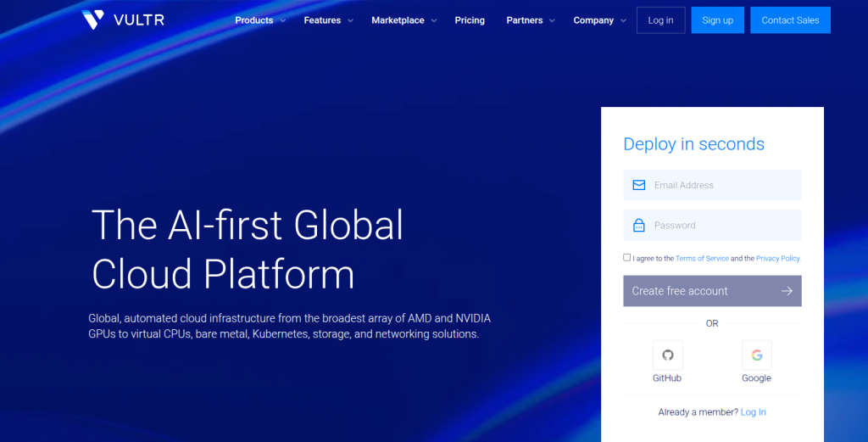Click the envelope icon in email field
Viewport: 868px width, 442px height.
pyautogui.click(x=639, y=185)
